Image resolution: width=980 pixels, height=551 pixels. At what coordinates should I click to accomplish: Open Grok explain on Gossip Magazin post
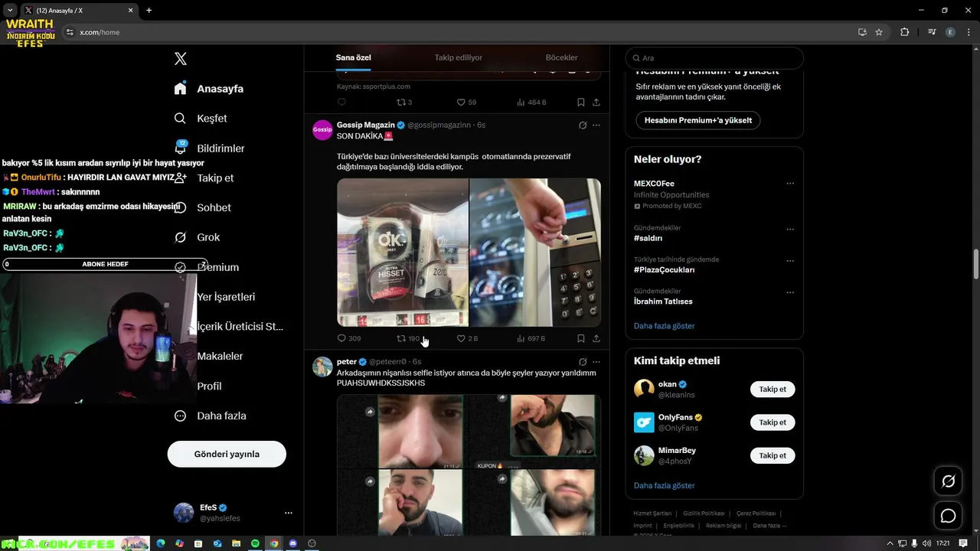coord(583,126)
